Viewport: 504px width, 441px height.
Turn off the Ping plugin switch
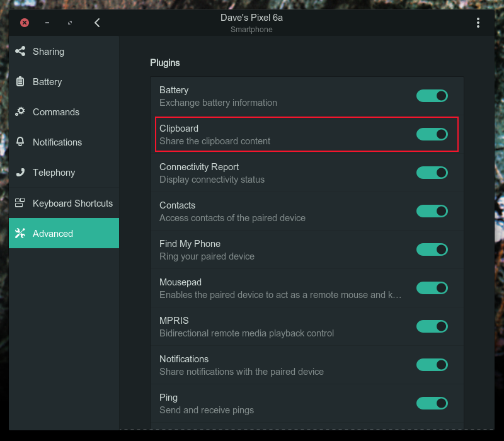(432, 403)
